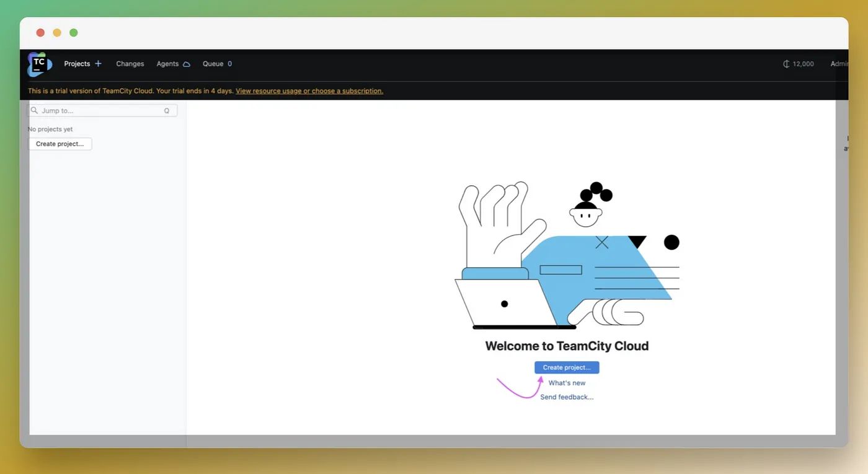Follow View resource usage subscription link
This screenshot has height=474, width=868.
pyautogui.click(x=309, y=91)
